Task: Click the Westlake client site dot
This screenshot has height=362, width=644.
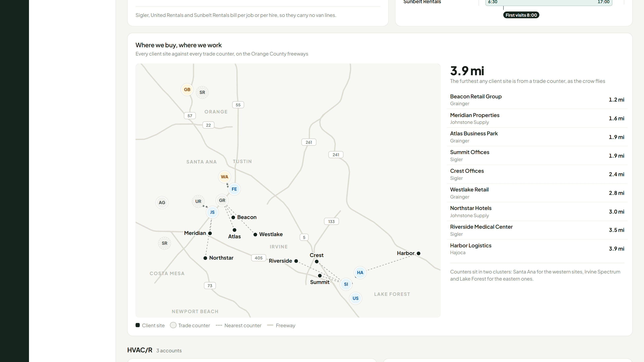Action: [255, 234]
